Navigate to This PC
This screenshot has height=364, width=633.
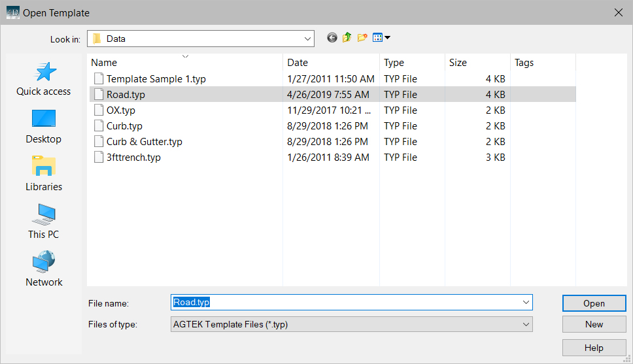[44, 222]
